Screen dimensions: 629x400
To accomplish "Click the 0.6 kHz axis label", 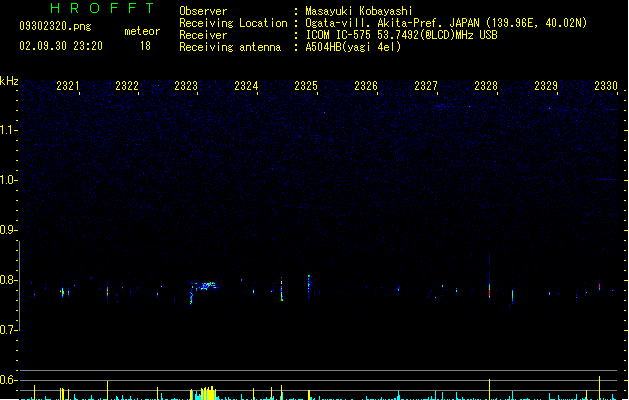I will (x=7, y=380).
